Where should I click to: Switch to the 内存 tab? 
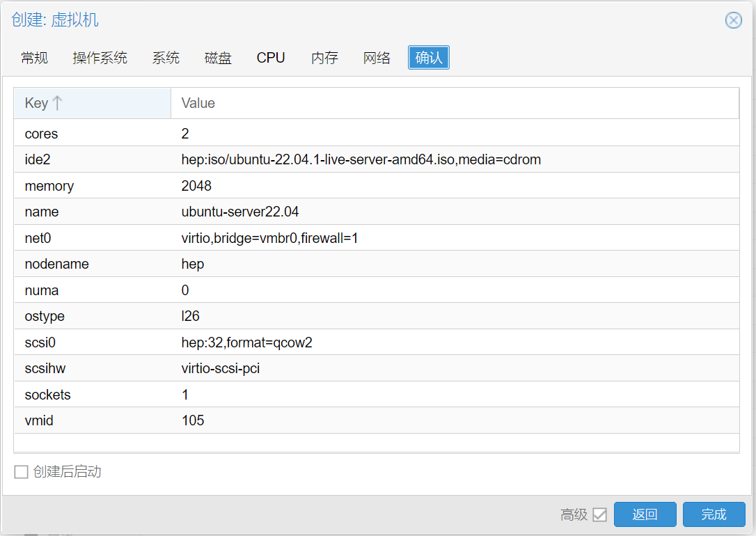tap(324, 58)
